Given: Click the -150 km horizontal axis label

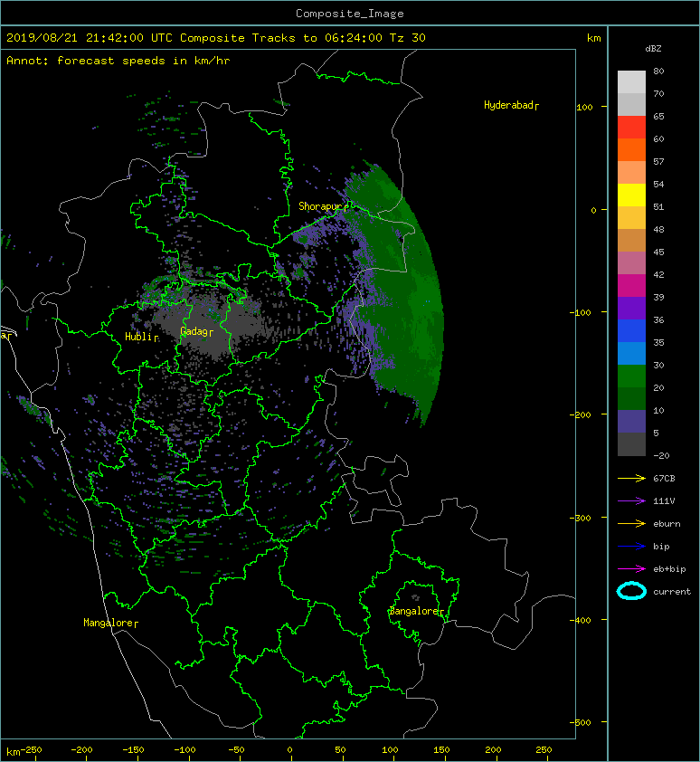Looking at the screenshot, I should pos(133,750).
